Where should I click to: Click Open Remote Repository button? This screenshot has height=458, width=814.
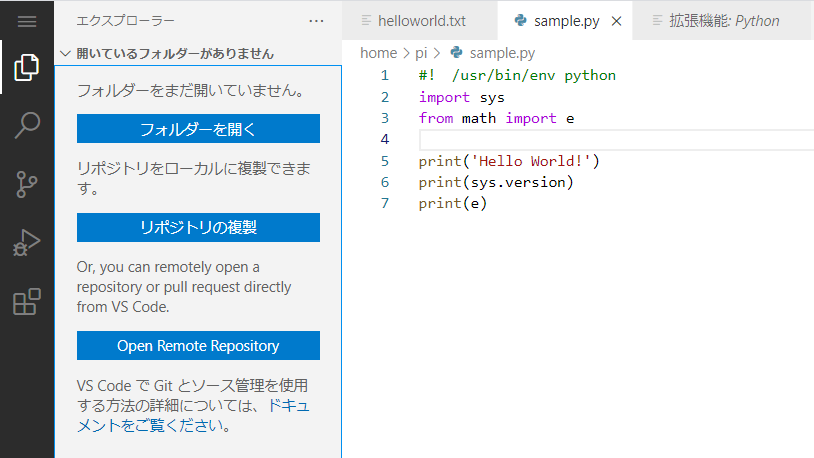coord(198,346)
